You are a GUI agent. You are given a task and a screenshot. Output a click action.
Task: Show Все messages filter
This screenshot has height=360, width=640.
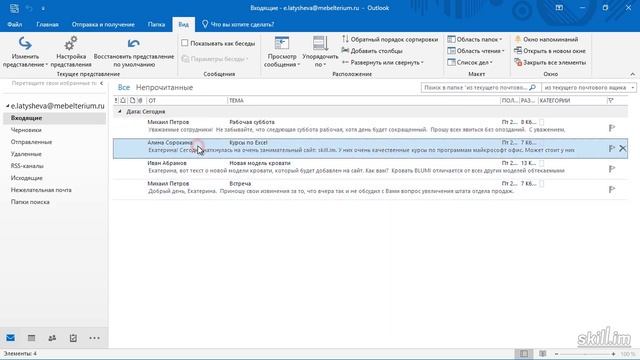point(124,87)
